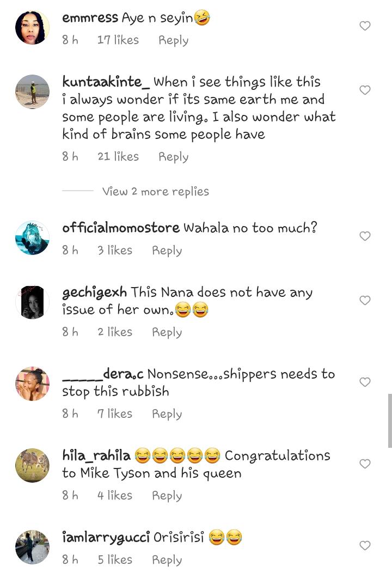Visit gechigexh's profile via username
The image size is (392, 578).
[95, 293]
